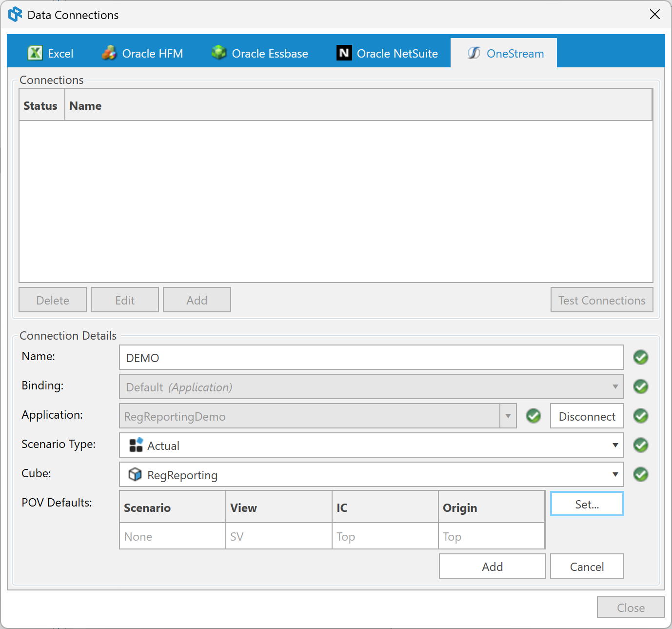Click the Disconnect button
The width and height of the screenshot is (672, 629).
(587, 416)
